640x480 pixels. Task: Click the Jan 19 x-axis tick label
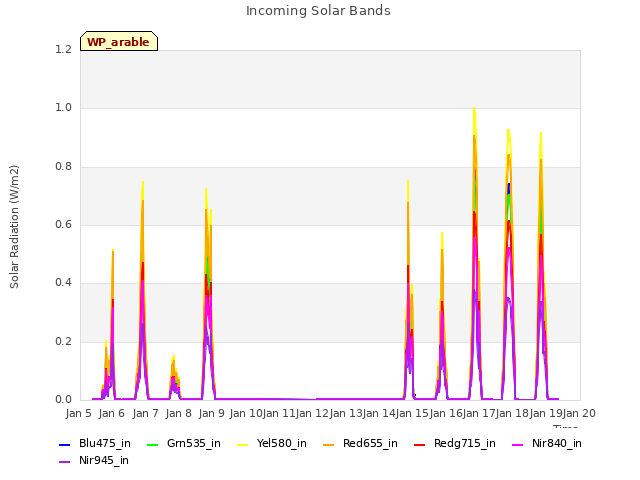546,413
